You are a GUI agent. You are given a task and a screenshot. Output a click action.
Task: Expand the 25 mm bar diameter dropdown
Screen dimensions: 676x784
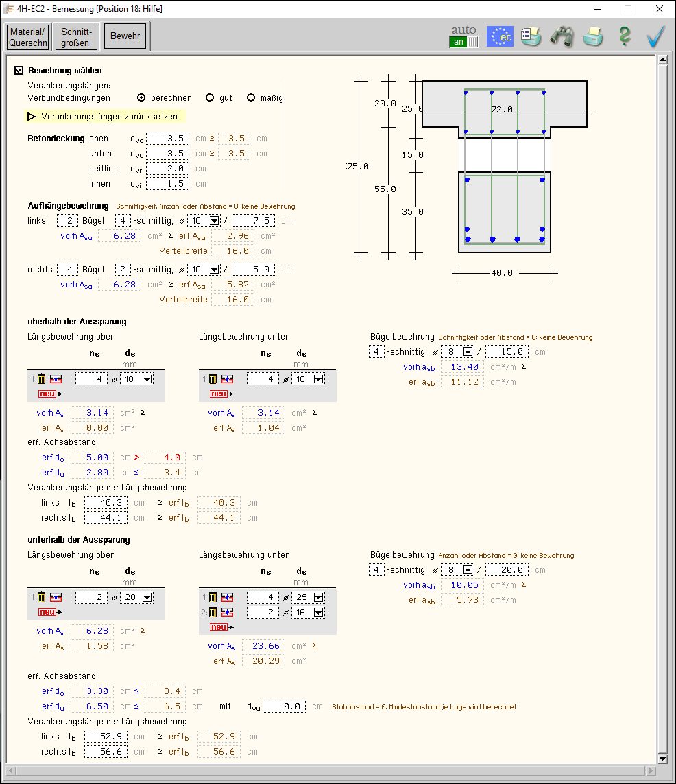(318, 597)
